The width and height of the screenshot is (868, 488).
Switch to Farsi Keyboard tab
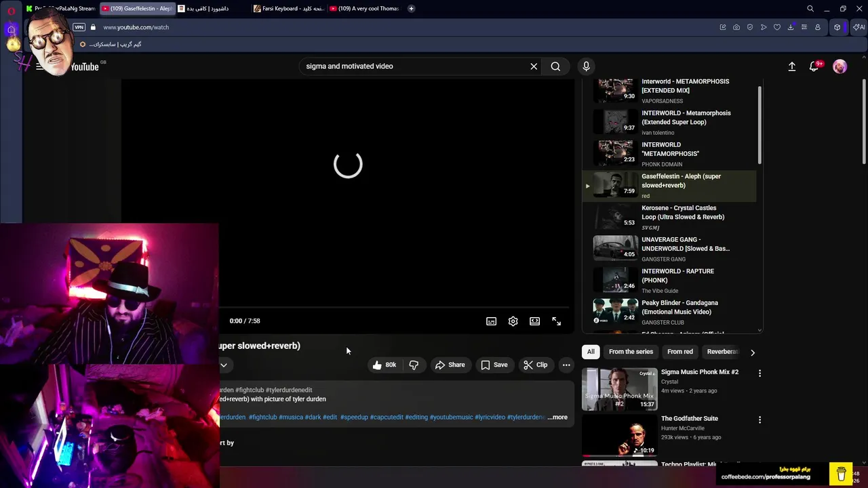pos(289,9)
